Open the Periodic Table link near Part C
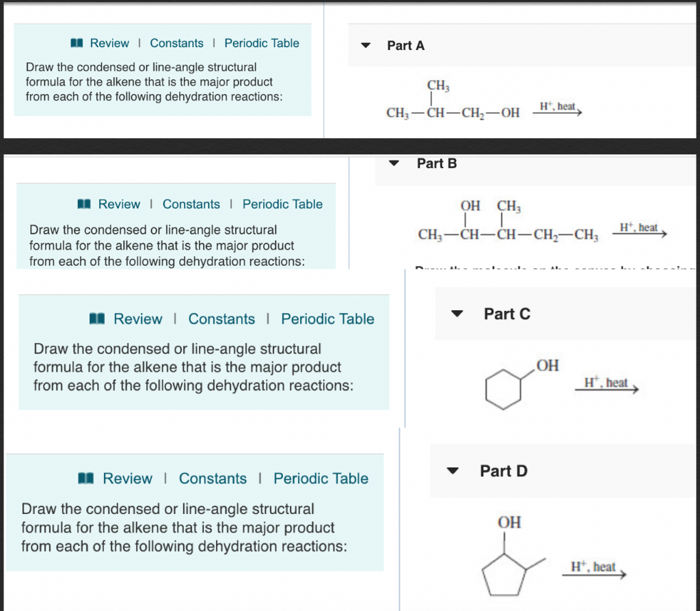 (327, 318)
